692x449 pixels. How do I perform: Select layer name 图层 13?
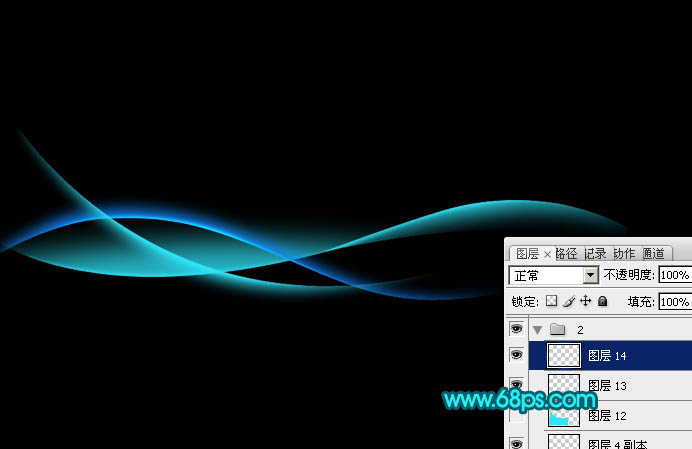tap(607, 386)
